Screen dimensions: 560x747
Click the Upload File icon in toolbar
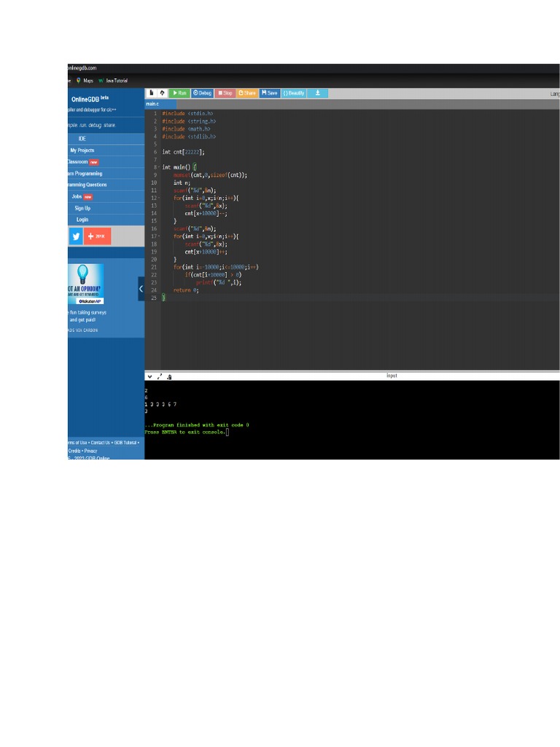[162, 93]
